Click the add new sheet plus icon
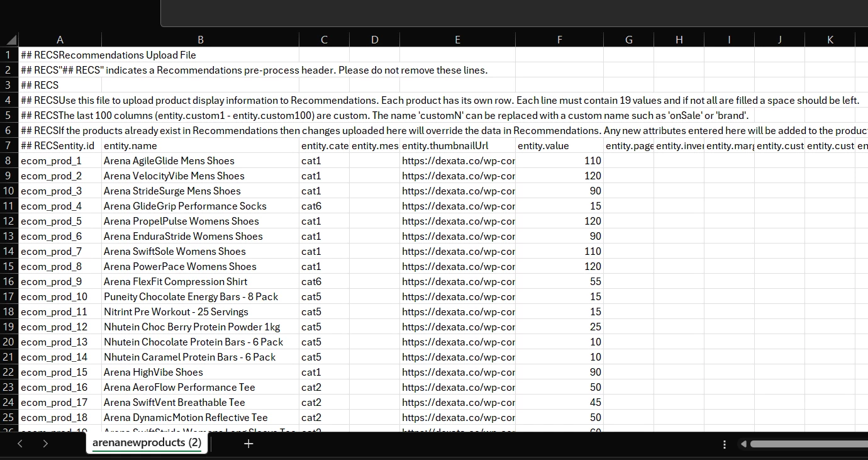Image resolution: width=868 pixels, height=460 pixels. coord(248,444)
